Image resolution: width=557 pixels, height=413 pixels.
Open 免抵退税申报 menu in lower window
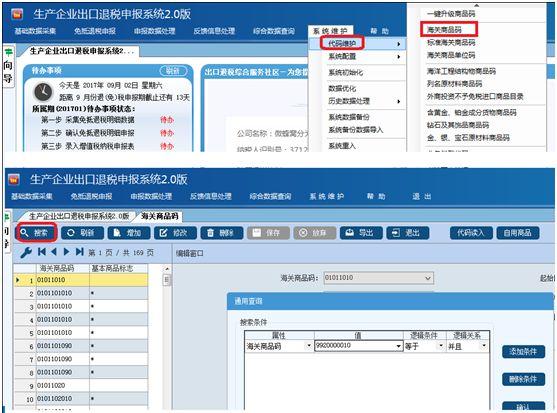click(x=91, y=196)
